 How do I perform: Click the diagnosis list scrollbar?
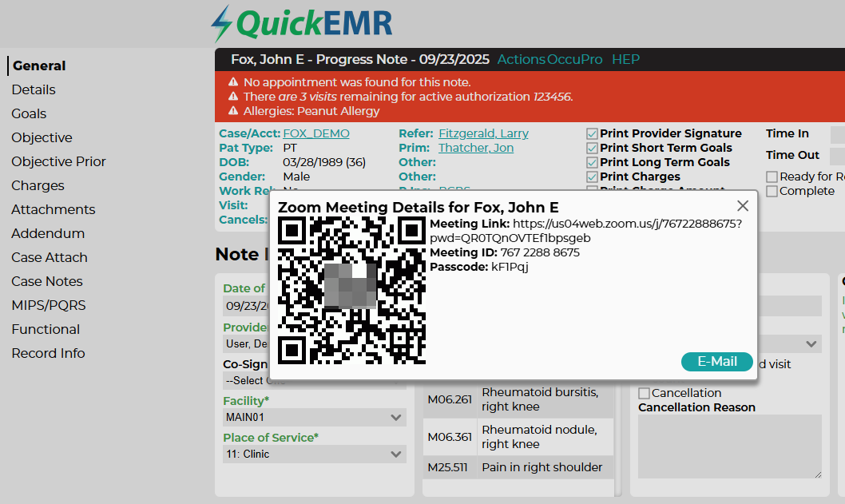coord(618,439)
